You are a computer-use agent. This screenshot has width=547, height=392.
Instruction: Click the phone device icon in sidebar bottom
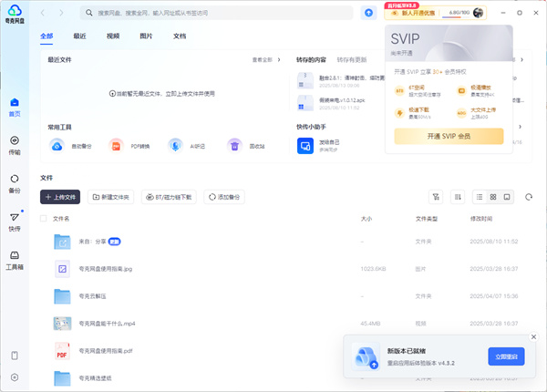tap(15, 356)
